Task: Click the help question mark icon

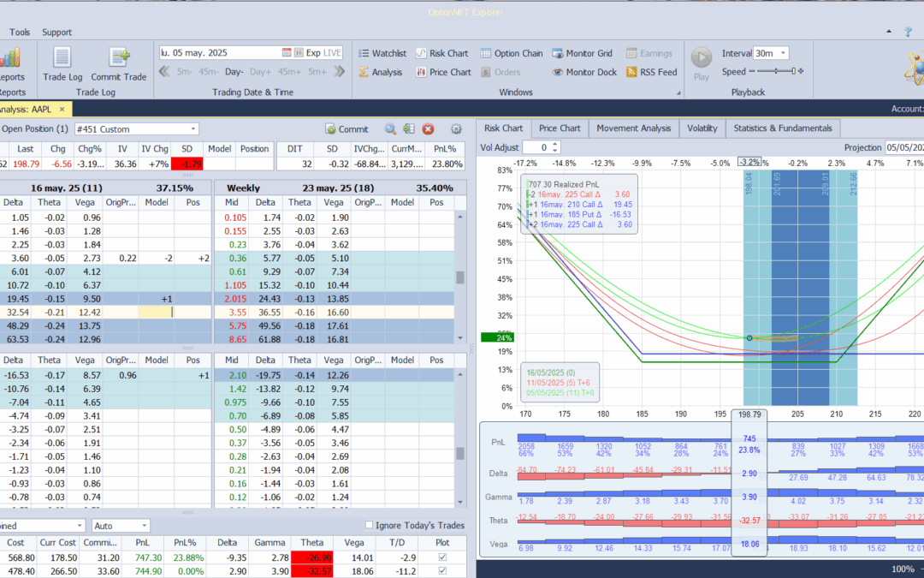Action: point(908,32)
